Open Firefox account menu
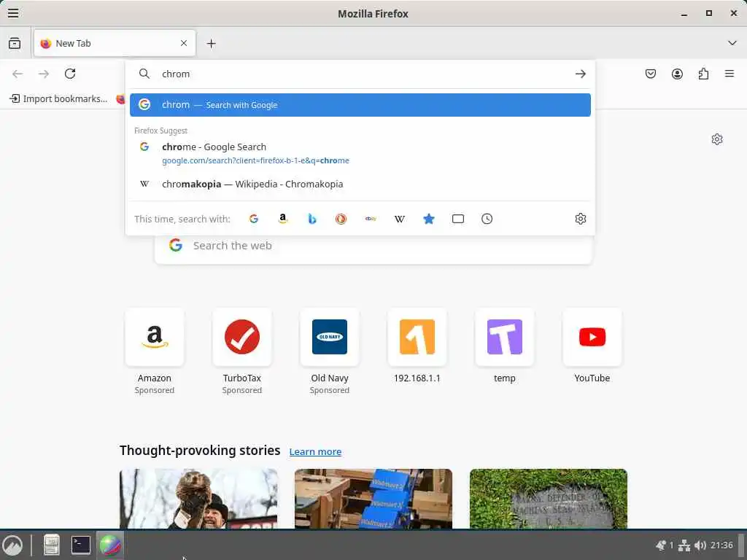 pyautogui.click(x=677, y=74)
